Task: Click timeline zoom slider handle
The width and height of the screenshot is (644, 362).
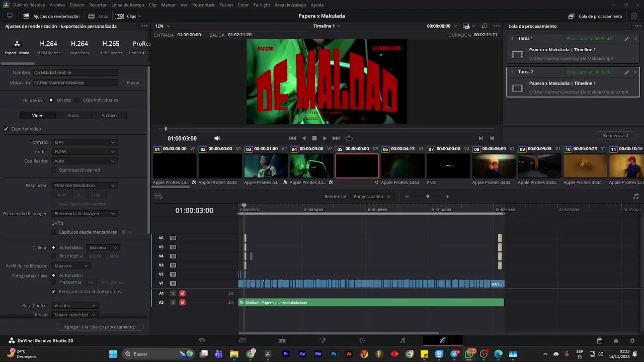Action: [428, 197]
